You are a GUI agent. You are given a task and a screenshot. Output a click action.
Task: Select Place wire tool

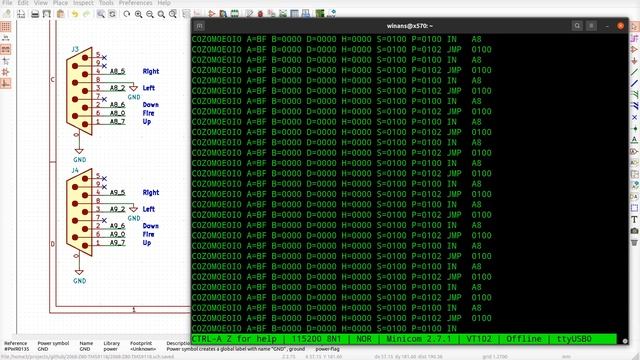click(x=634, y=72)
